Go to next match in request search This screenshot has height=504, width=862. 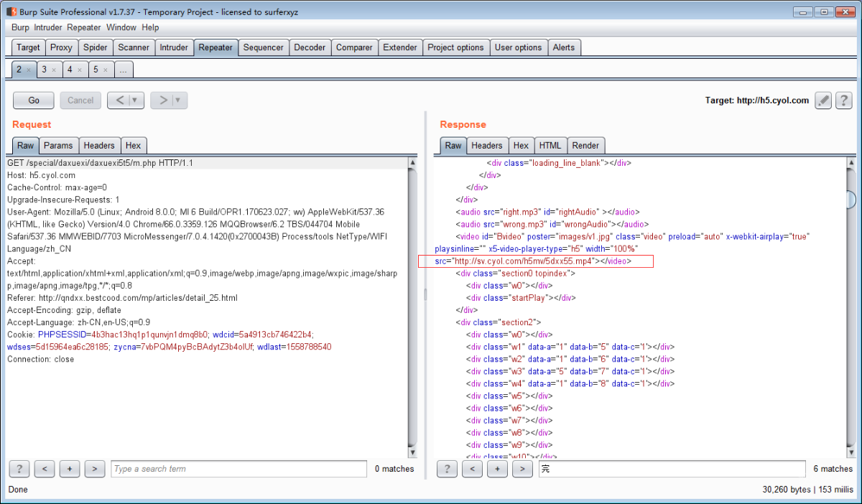pos(95,469)
